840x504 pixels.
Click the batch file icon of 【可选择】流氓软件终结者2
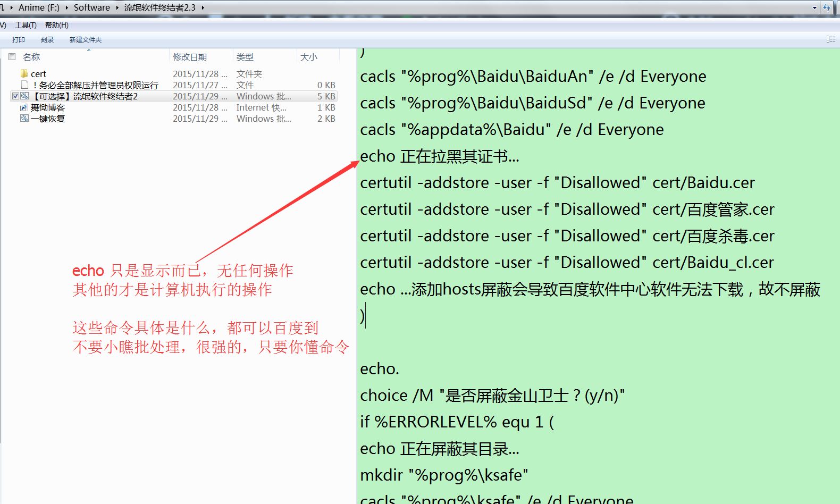pyautogui.click(x=24, y=96)
